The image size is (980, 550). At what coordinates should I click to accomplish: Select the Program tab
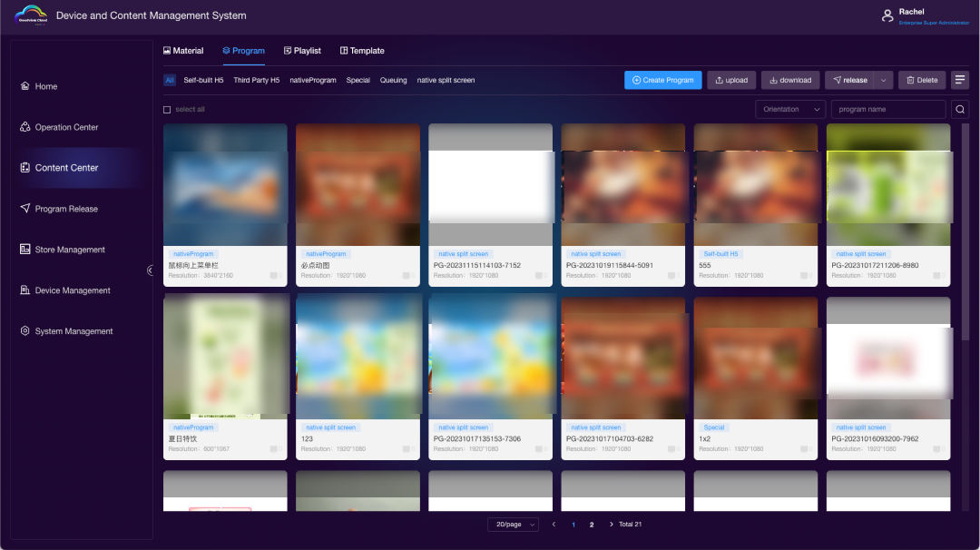[x=244, y=51]
